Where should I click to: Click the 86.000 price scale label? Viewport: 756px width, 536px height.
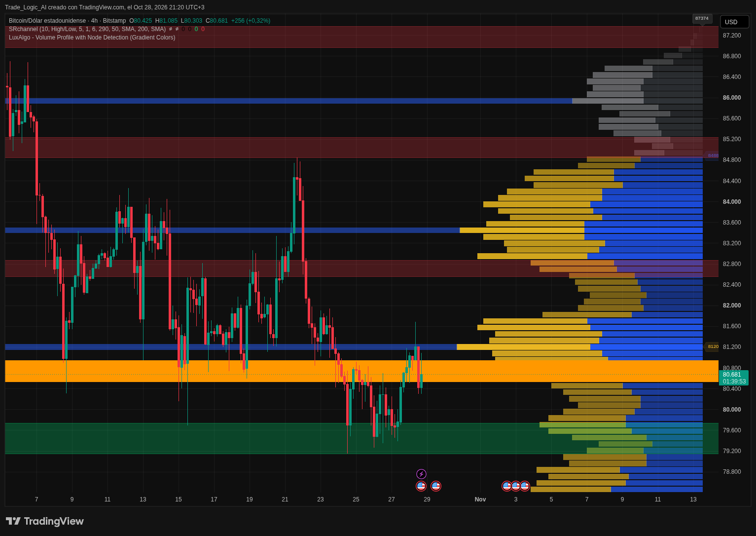pyautogui.click(x=732, y=98)
